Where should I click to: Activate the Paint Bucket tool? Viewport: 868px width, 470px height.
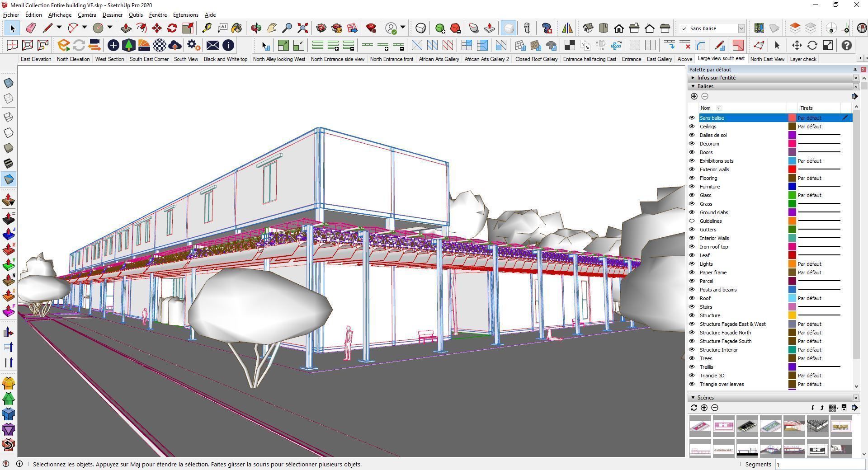click(237, 28)
